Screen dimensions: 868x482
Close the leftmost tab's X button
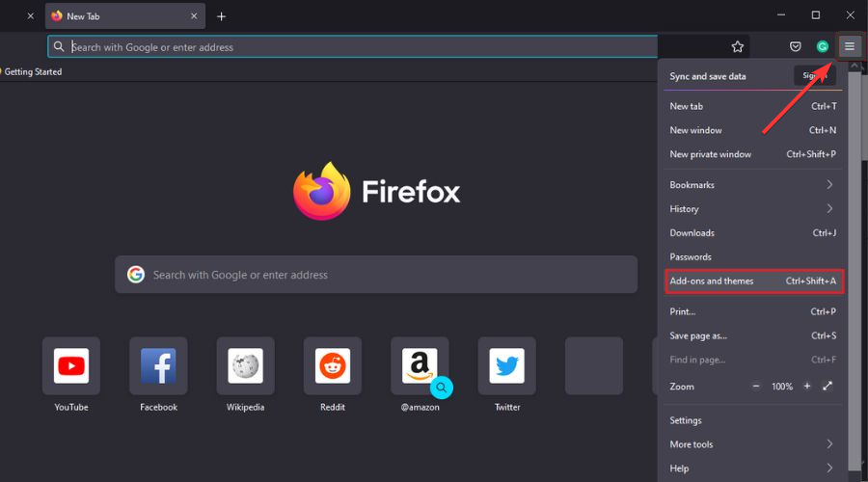pos(31,16)
